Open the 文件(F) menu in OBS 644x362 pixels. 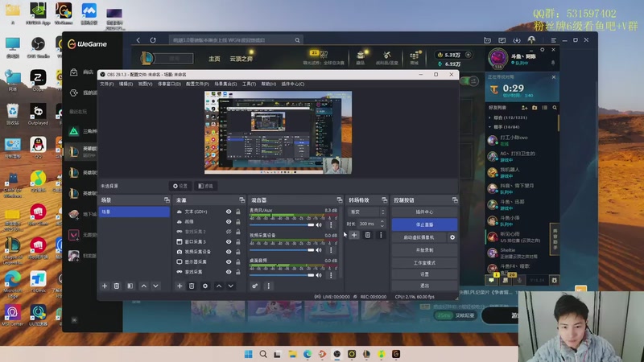pyautogui.click(x=107, y=84)
